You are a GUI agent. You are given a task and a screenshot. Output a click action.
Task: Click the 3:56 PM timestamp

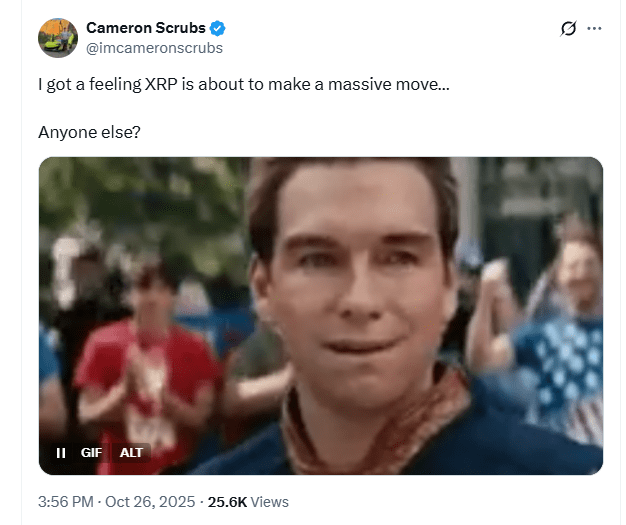66,502
